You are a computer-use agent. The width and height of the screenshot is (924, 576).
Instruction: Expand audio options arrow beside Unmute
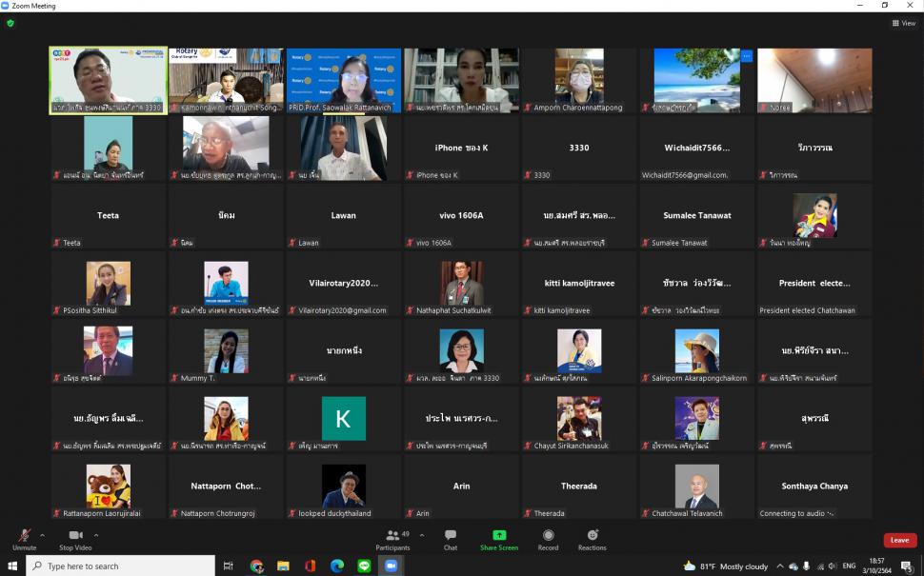[42, 535]
